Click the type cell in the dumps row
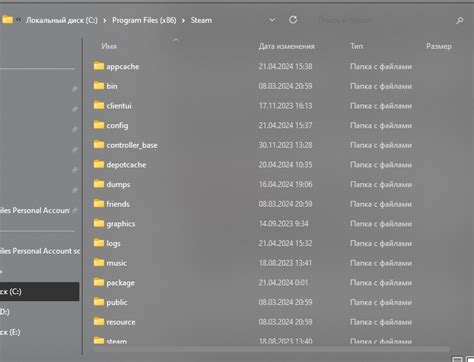The image size is (474, 362). click(x=381, y=184)
